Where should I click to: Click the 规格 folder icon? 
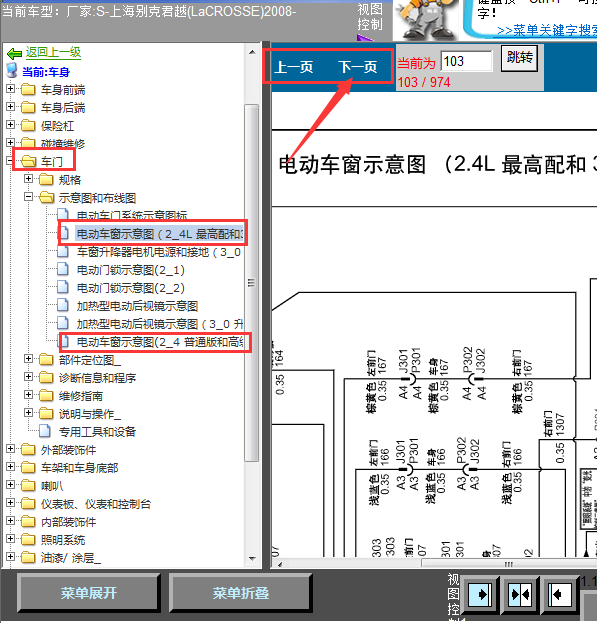pos(46,179)
